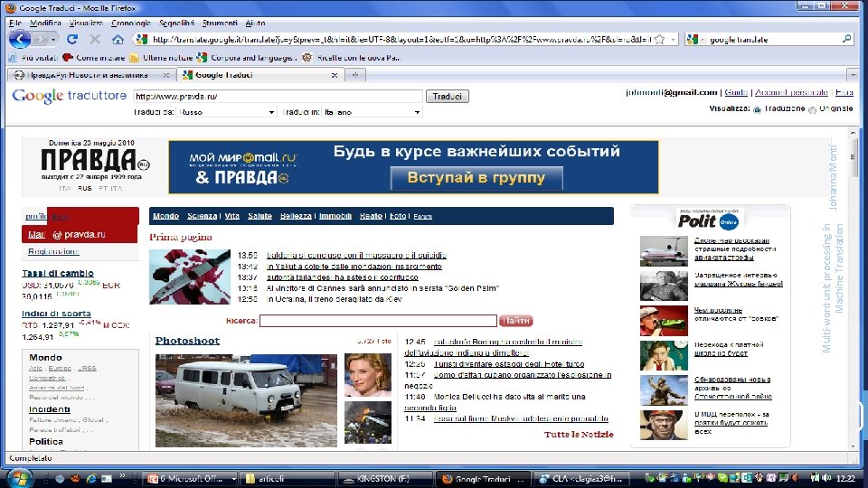Screen dimensions: 868x488
Task: Open the File menu
Action: click(15, 23)
